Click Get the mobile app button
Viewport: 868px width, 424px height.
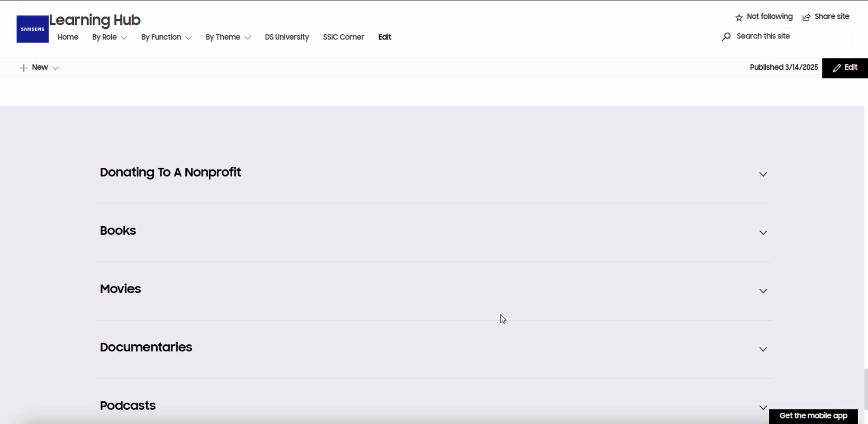813,416
